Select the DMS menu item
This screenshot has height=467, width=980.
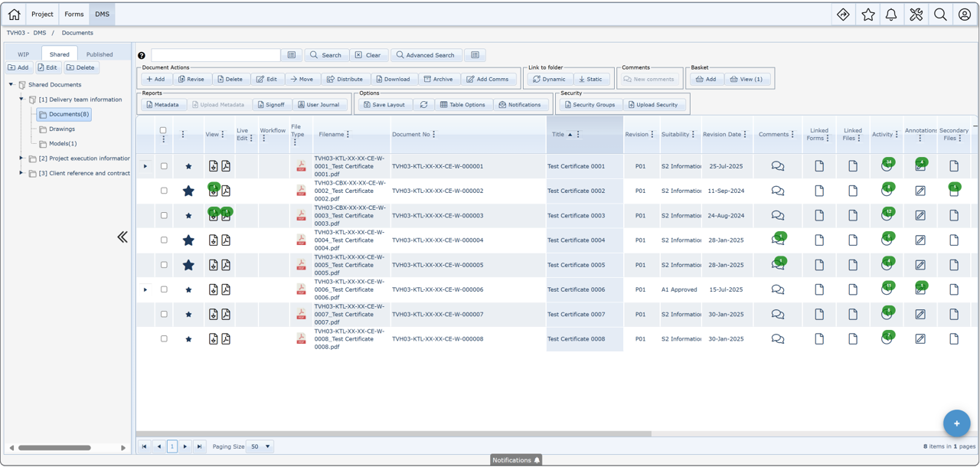pos(102,14)
